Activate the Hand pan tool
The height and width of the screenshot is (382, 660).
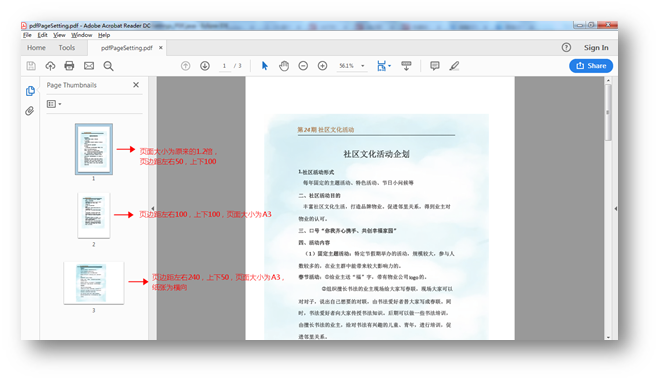coord(284,66)
